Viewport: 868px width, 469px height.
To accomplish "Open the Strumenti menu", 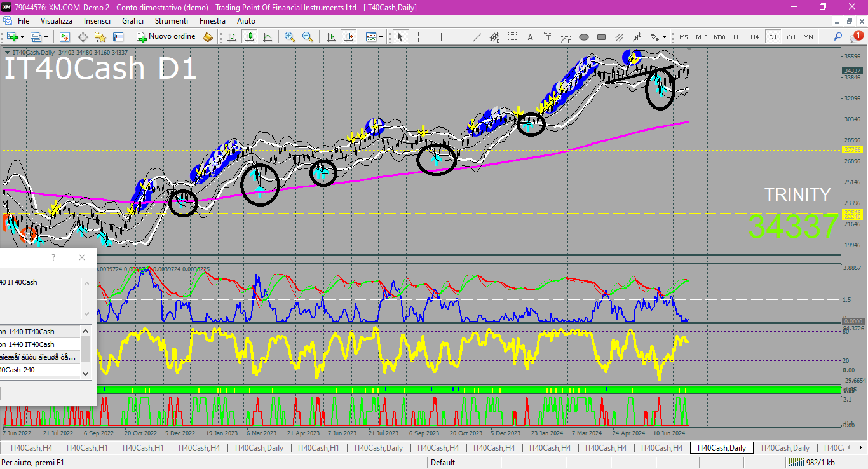I will coord(172,21).
